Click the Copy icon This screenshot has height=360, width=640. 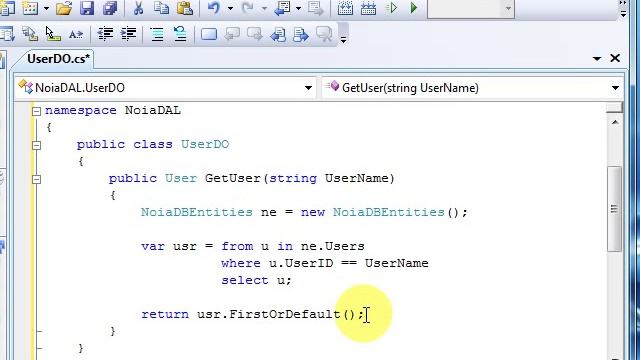[162, 8]
